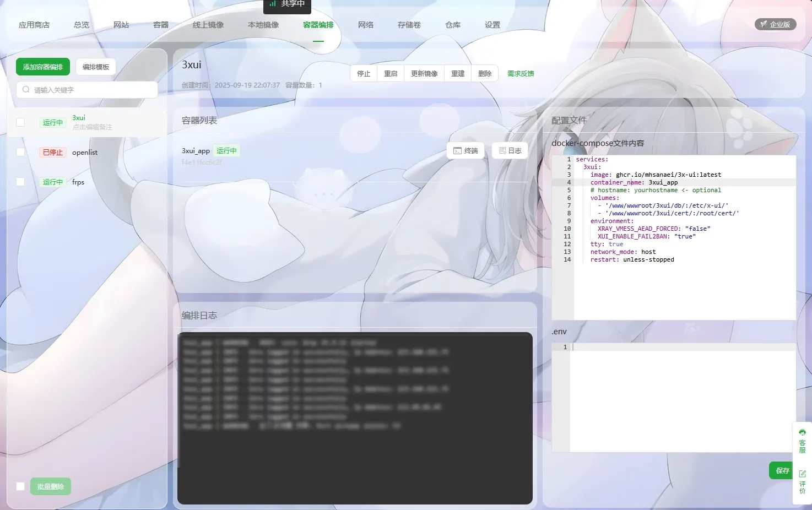812x510 pixels.
Task: Go to 存储卷 tab
Action: [409, 25]
